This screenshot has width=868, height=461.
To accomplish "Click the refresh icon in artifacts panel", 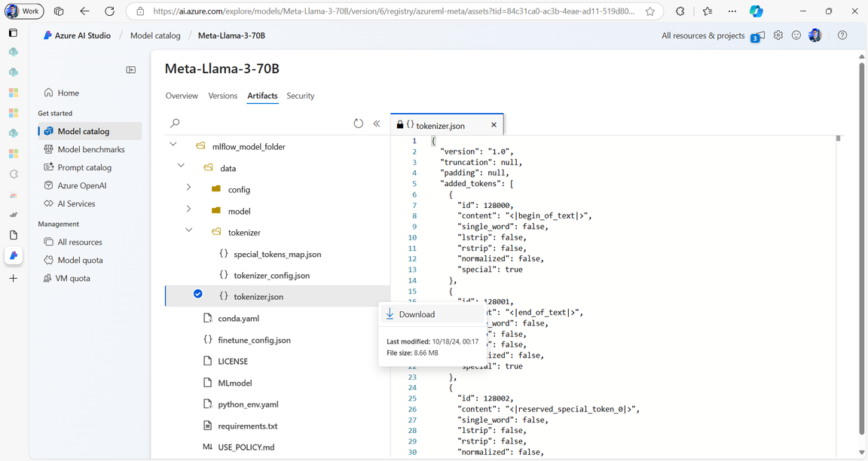I will [x=358, y=124].
